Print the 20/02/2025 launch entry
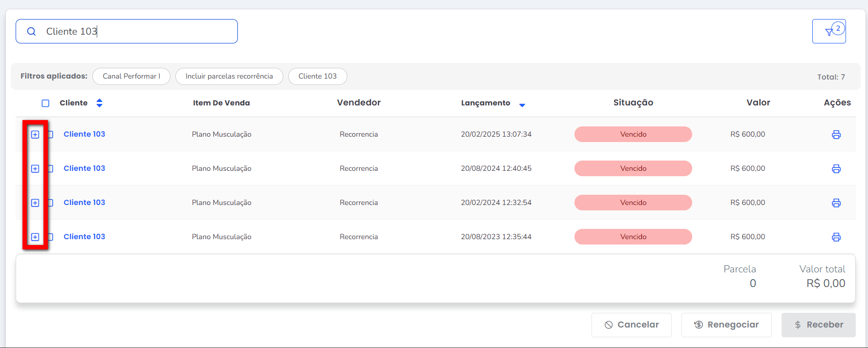Image resolution: width=868 pixels, height=348 pixels. [x=836, y=135]
